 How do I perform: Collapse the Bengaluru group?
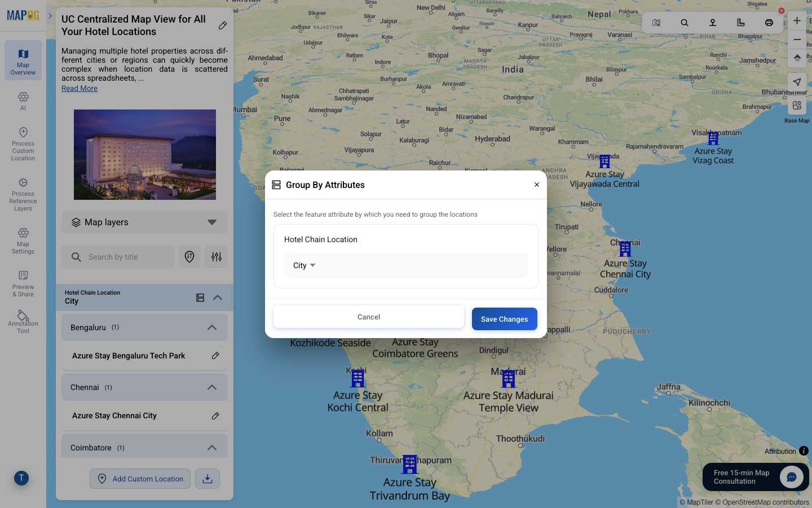212,327
